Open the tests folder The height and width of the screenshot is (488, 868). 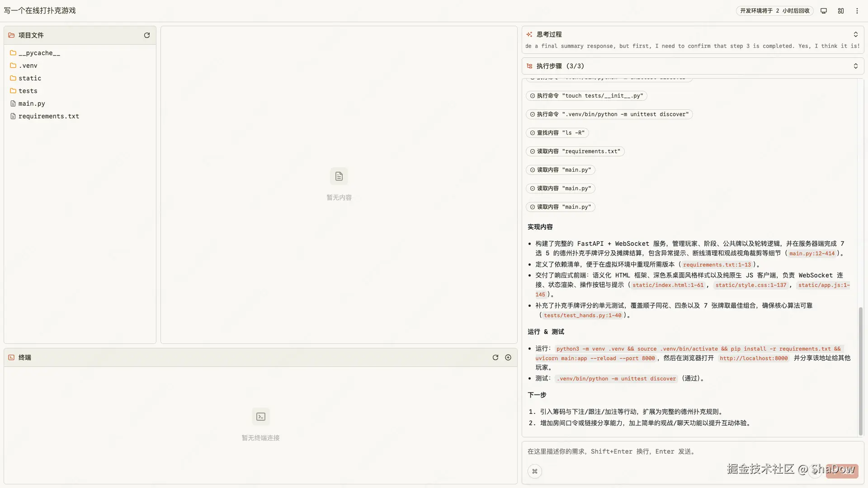point(28,91)
